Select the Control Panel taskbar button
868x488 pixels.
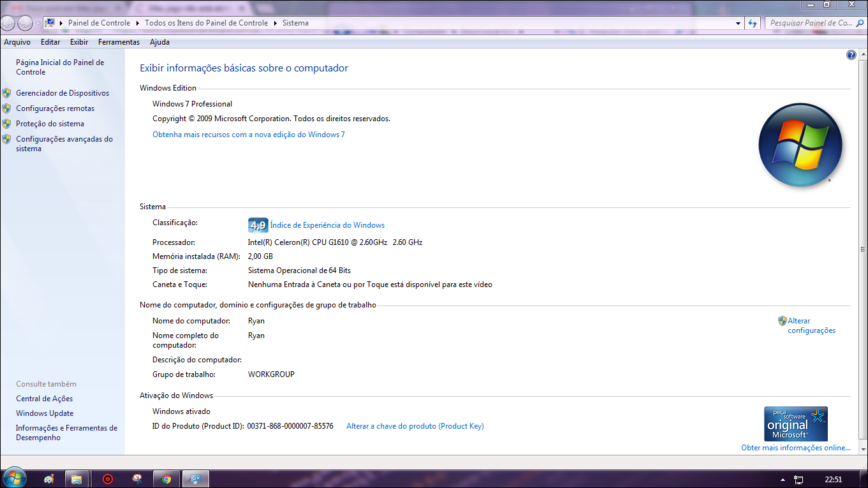[x=196, y=479]
